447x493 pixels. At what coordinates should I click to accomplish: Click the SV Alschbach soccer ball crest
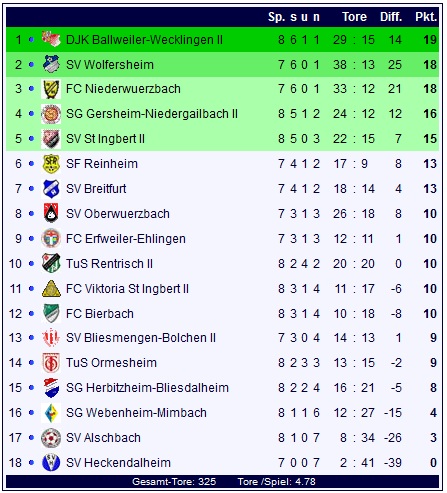pos(51,438)
